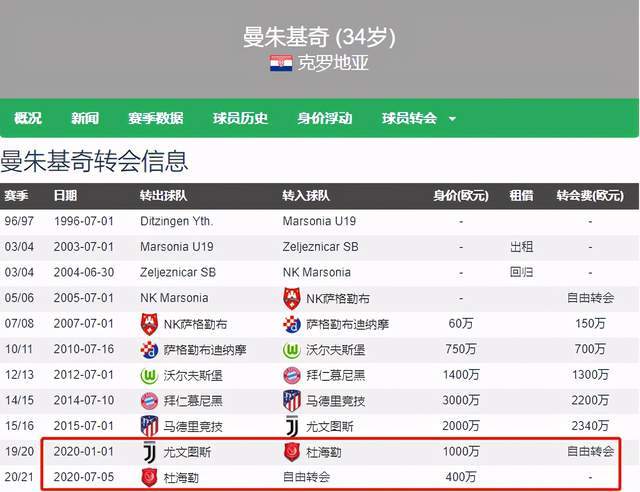Image resolution: width=640 pixels, height=492 pixels.
Task: Click 马德里竞技 crest in 14/15 row
Action: tap(292, 401)
